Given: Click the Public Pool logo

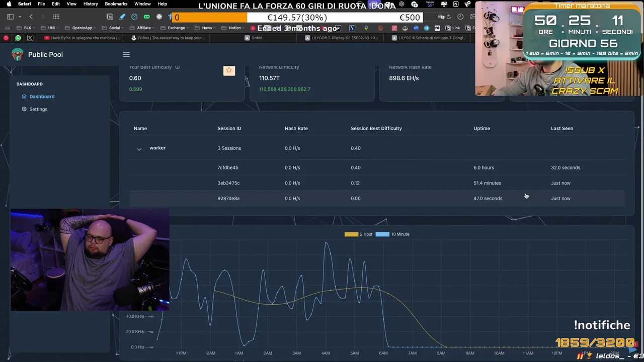Looking at the screenshot, I should tap(18, 54).
